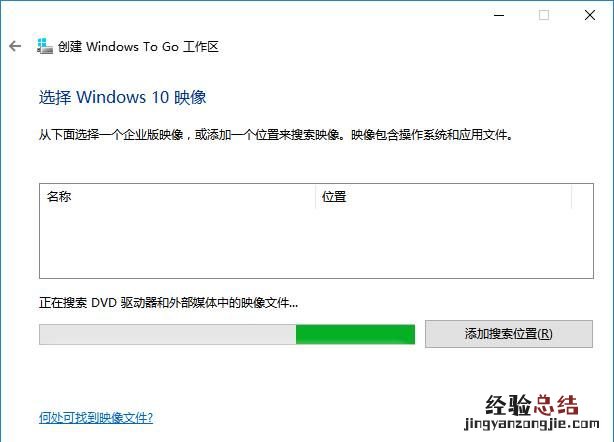Maximize the wizard window
Screen dimensions: 614x442
pyautogui.click(x=544, y=15)
